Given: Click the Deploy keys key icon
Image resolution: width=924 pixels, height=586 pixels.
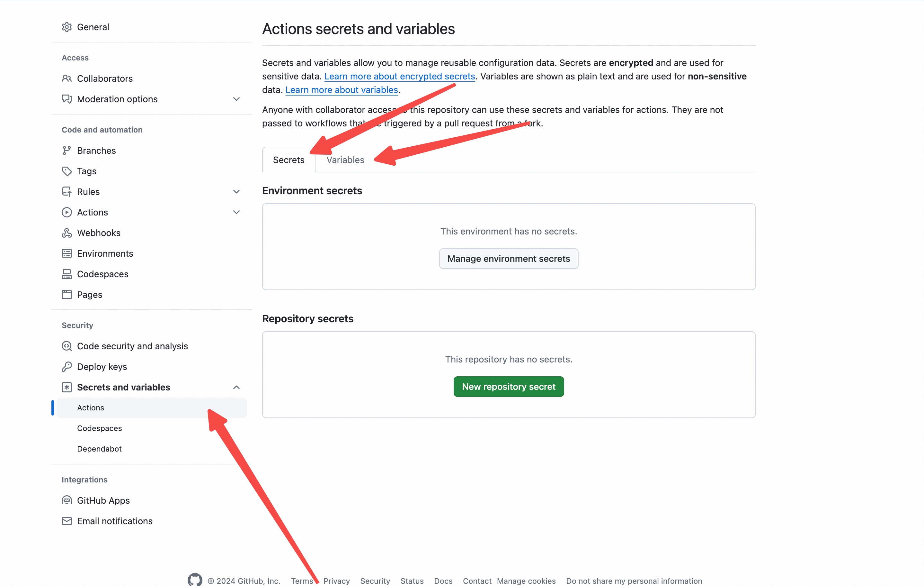Looking at the screenshot, I should click(x=67, y=367).
